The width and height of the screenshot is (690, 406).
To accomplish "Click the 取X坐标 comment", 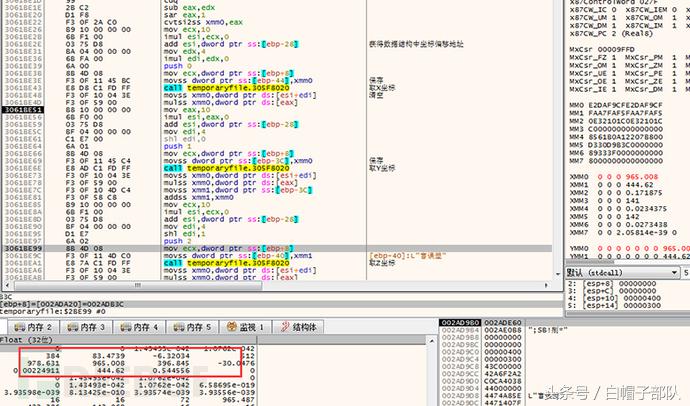I will click(382, 88).
